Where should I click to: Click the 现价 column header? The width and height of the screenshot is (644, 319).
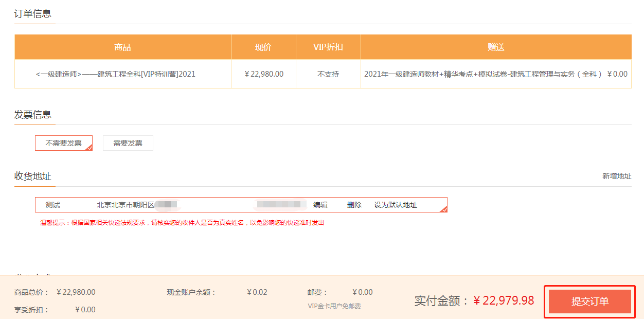pos(263,47)
